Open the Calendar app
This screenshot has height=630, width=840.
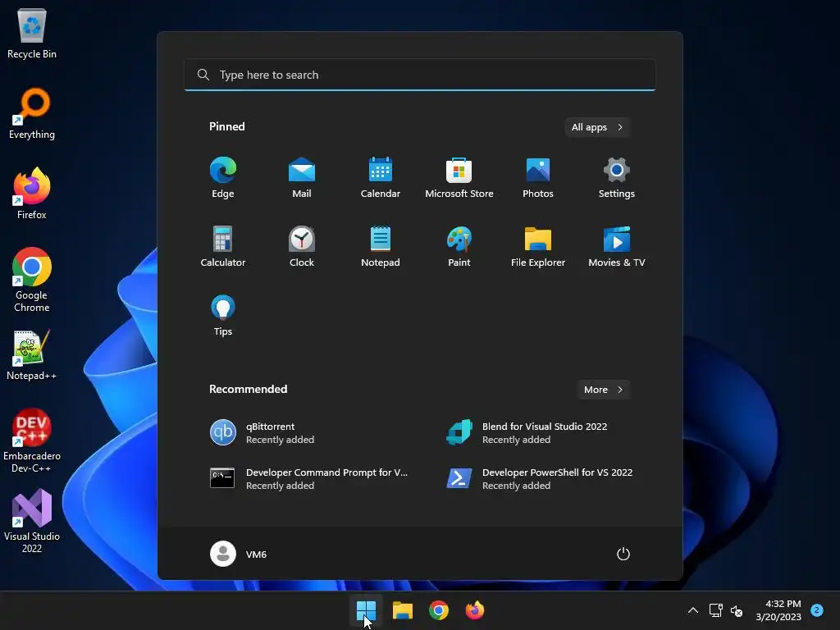pyautogui.click(x=381, y=178)
